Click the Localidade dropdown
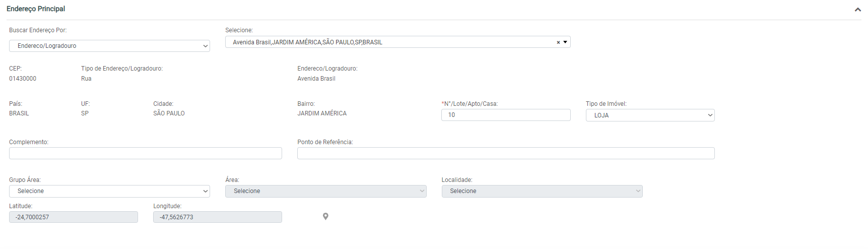 pyautogui.click(x=542, y=191)
